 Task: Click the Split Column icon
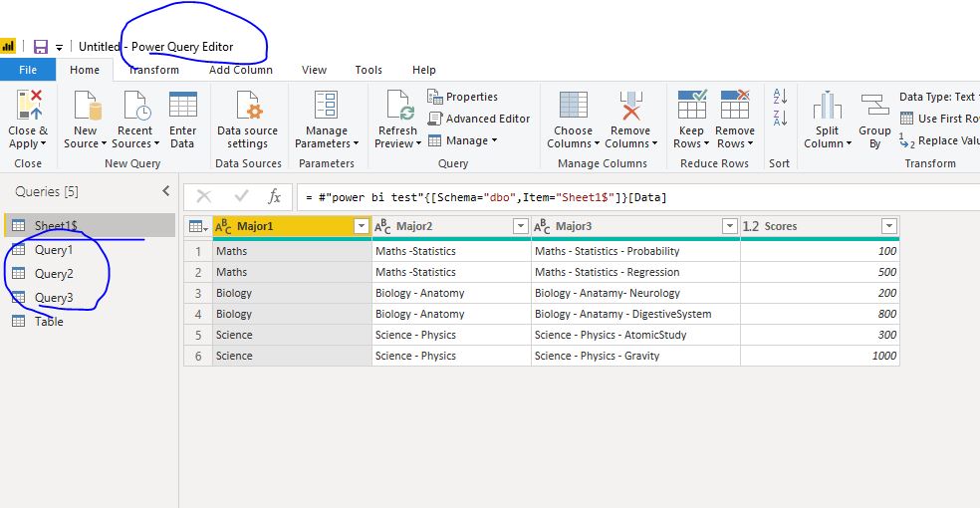pyautogui.click(x=827, y=105)
